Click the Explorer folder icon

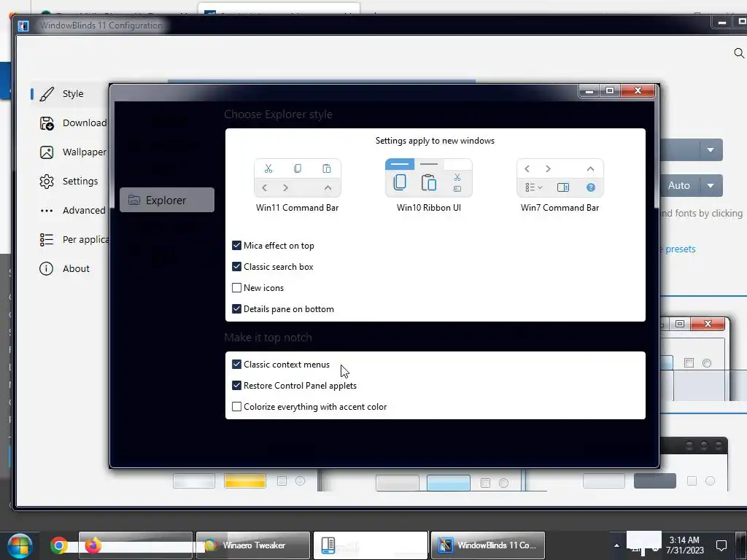pyautogui.click(x=134, y=200)
